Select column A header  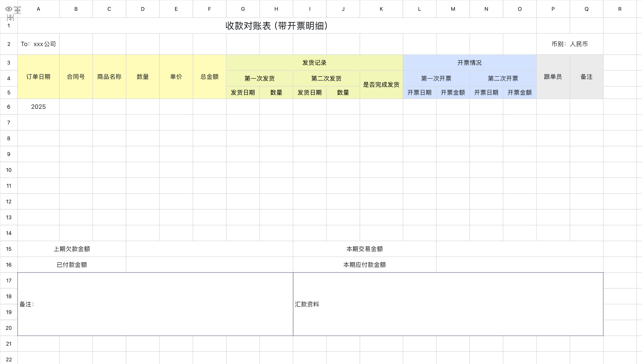[x=38, y=9]
